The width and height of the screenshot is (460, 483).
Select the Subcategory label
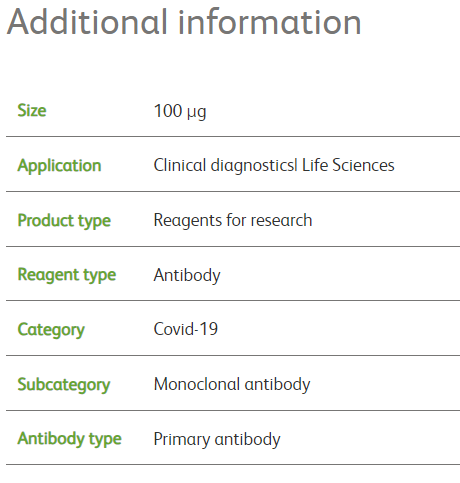pos(64,385)
